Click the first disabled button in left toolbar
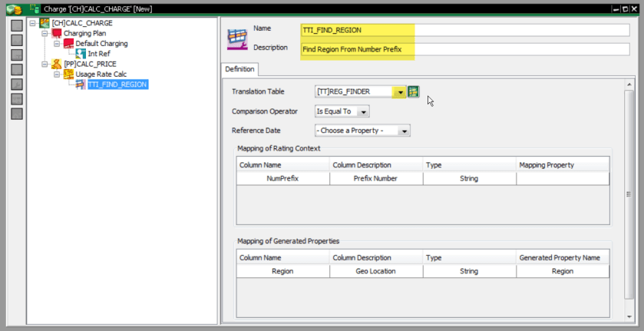This screenshot has width=644, height=331. [16, 24]
